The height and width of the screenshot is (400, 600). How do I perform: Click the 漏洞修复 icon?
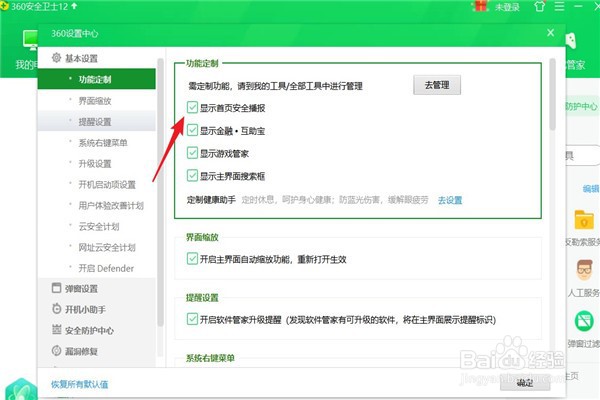(x=56, y=351)
